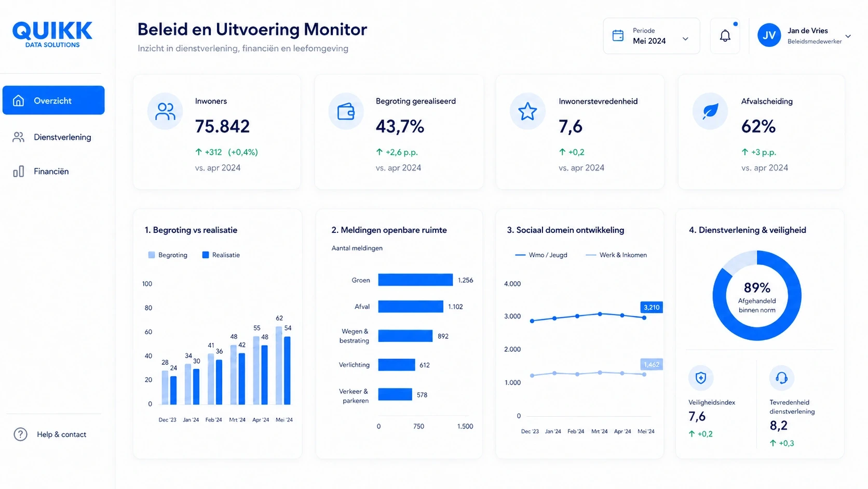868x489 pixels.
Task: Click the Tevredenheid dienstverlening +0,3 indicator
Action: pyautogui.click(x=782, y=443)
